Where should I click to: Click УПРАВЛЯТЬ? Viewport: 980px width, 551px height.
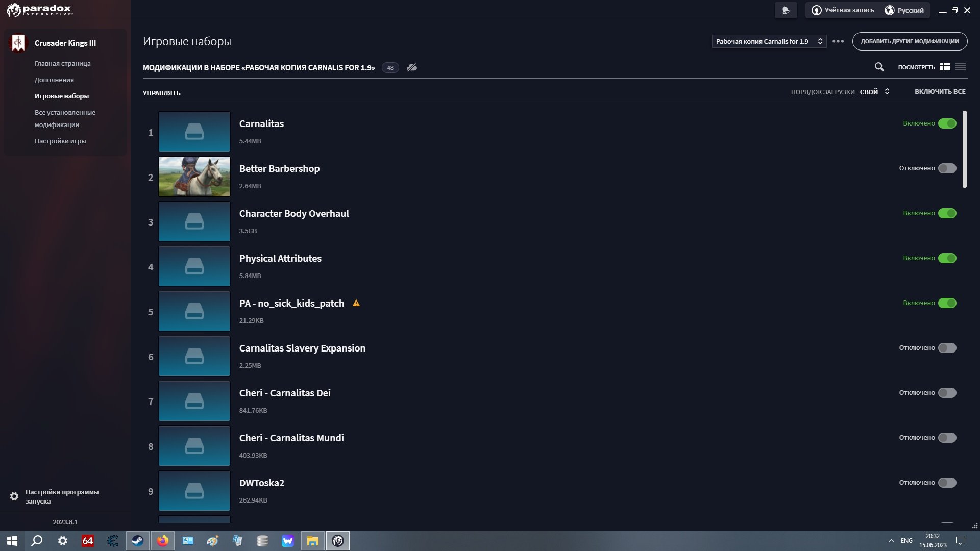point(161,93)
